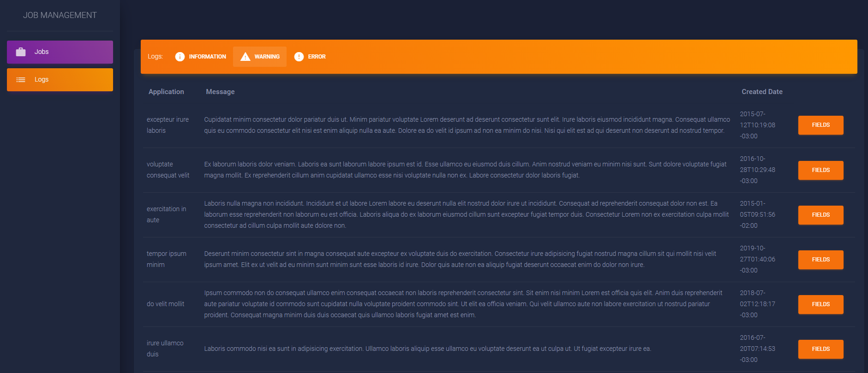Click the Information circle icon
Screen dimensions: 868x373
(x=180, y=57)
